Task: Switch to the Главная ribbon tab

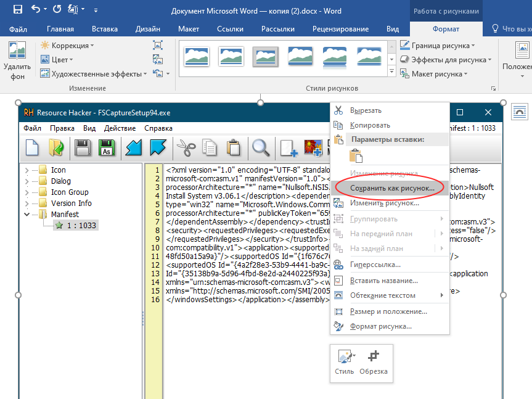Action: point(60,29)
